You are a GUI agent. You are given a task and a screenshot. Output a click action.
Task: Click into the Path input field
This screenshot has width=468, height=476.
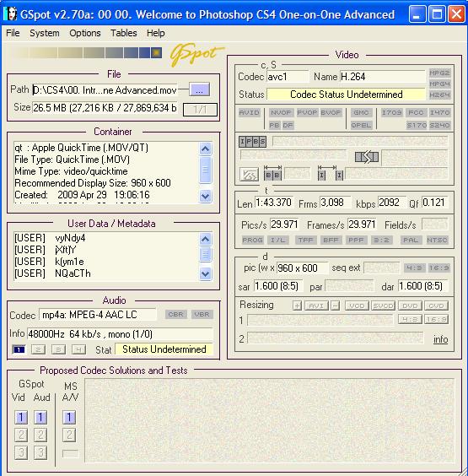[105, 90]
